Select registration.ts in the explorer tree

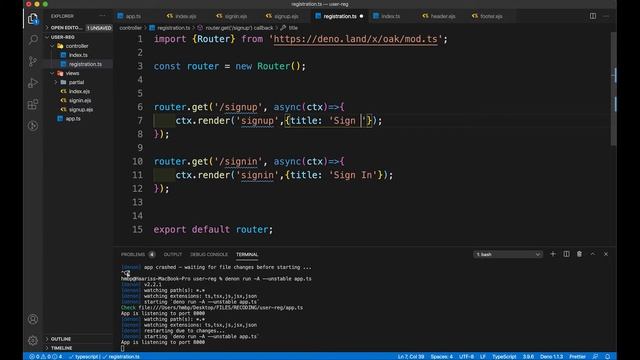[x=85, y=64]
